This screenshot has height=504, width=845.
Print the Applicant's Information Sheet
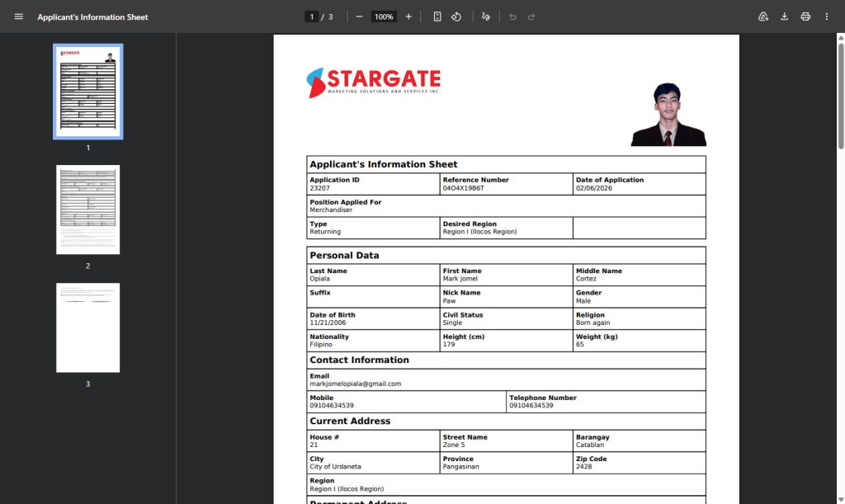click(805, 16)
